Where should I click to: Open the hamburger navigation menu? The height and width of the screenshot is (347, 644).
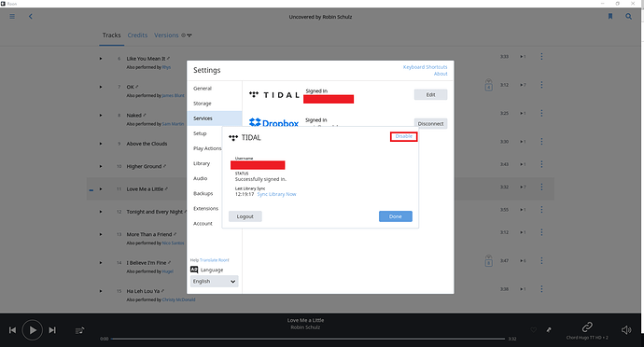pos(12,17)
